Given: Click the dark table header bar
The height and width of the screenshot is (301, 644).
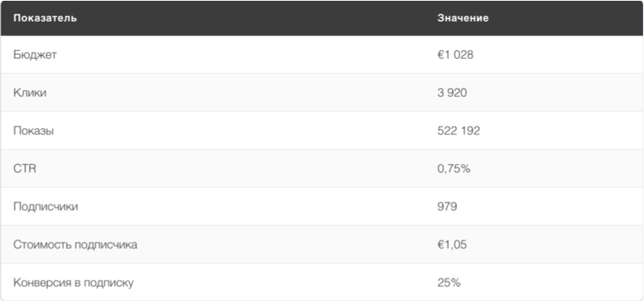Looking at the screenshot, I should pos(322,18).
